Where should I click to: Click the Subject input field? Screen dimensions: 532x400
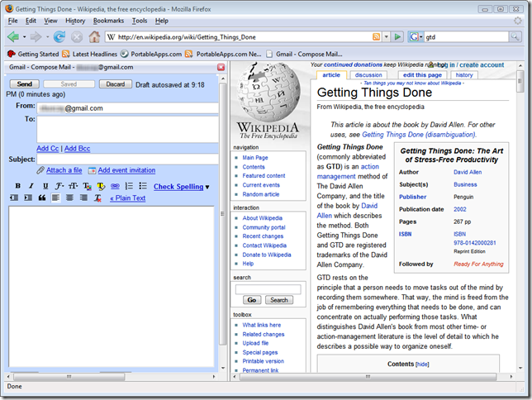pyautogui.click(x=127, y=160)
